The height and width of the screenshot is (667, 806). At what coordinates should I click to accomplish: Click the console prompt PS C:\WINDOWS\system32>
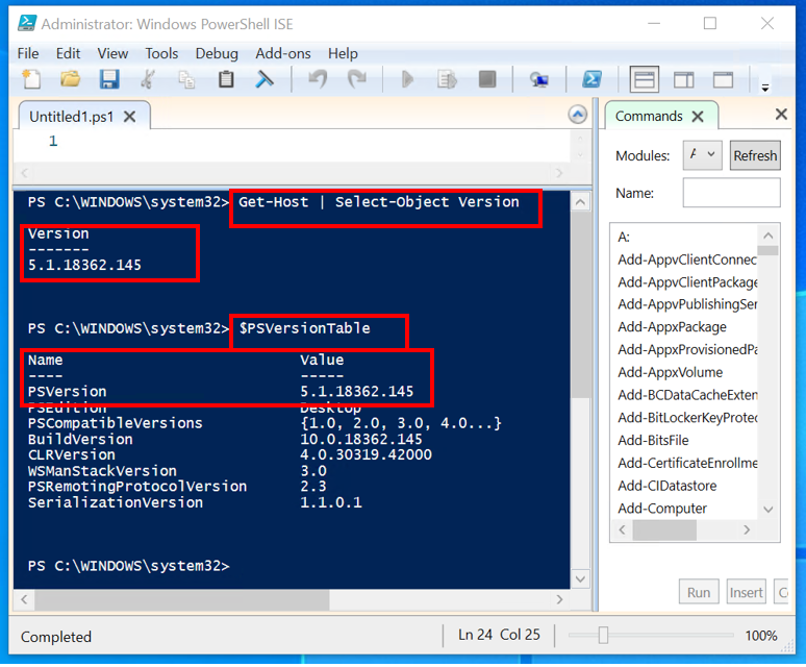coord(129,566)
